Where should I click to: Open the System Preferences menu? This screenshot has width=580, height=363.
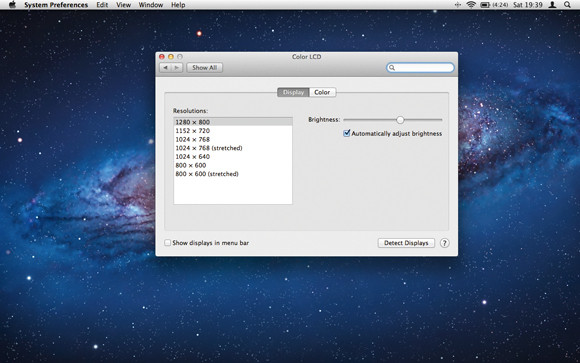click(56, 5)
